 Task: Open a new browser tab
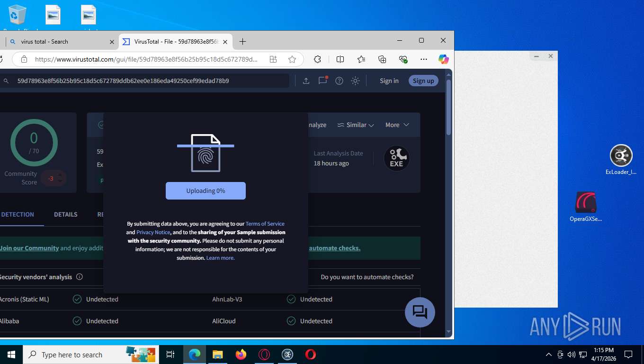point(242,42)
